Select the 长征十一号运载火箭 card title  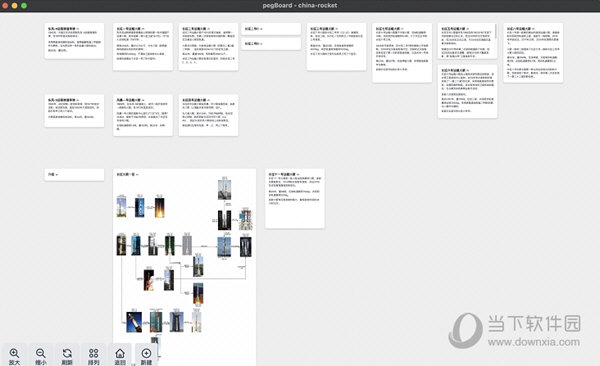click(x=282, y=174)
